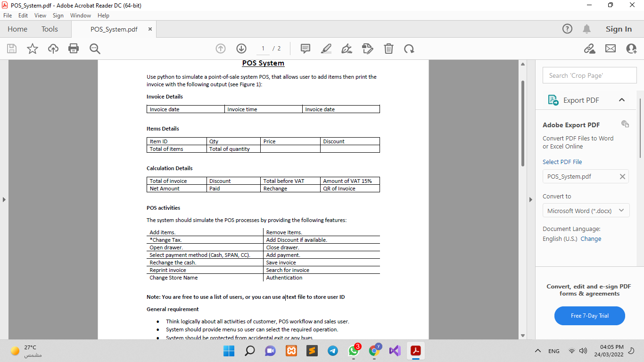644x362 pixels.
Task: Open the sign document tool
Action: point(347,49)
